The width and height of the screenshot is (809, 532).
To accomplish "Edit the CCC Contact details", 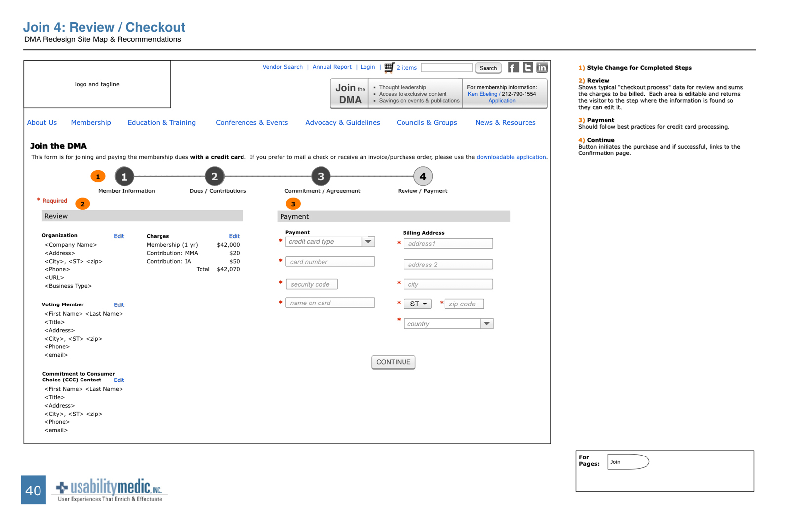I will (119, 380).
